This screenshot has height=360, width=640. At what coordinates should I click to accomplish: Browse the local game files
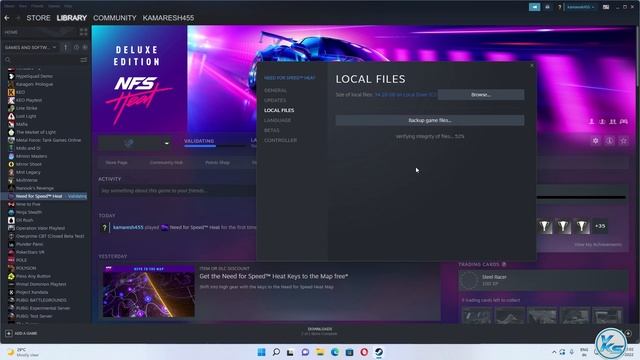pos(481,95)
